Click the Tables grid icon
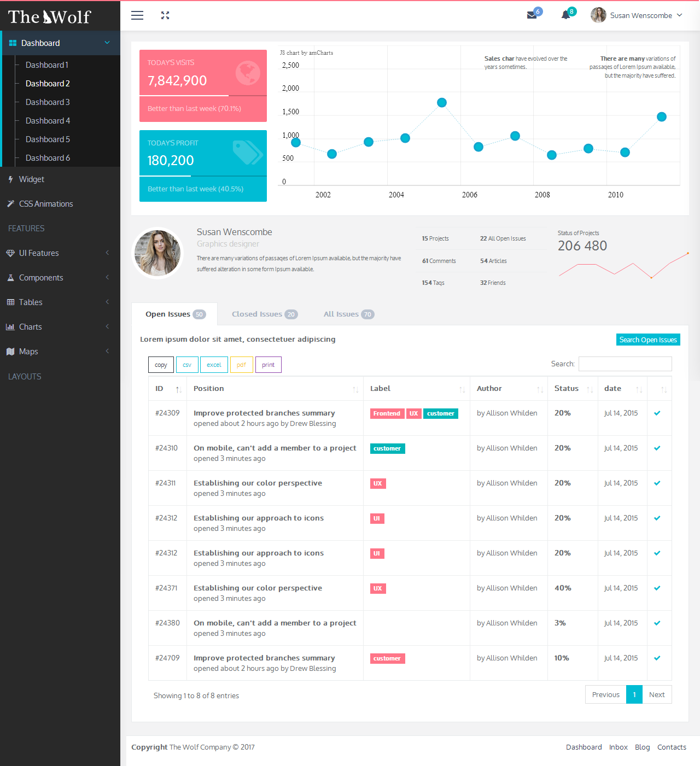This screenshot has height=766, width=700. 10,302
